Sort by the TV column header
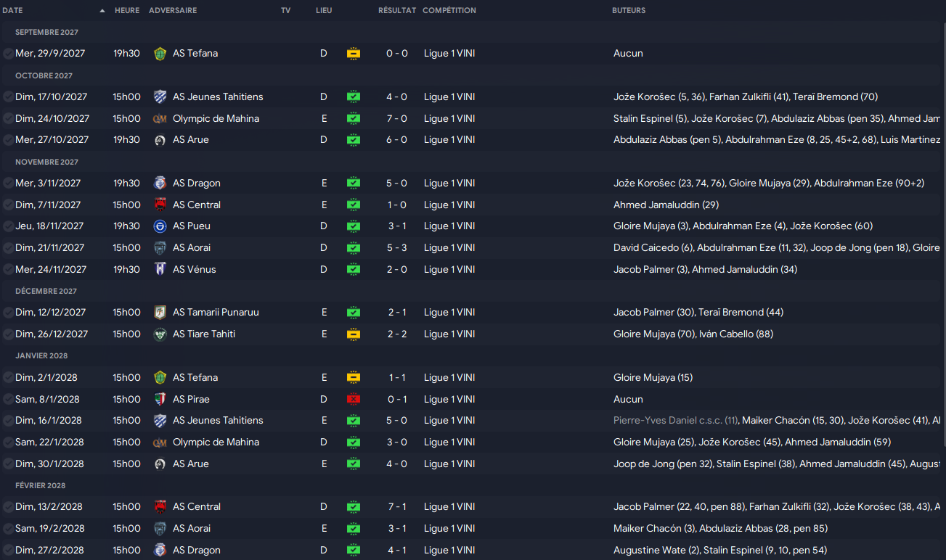Screen dimensions: 946x560 [x=285, y=11]
